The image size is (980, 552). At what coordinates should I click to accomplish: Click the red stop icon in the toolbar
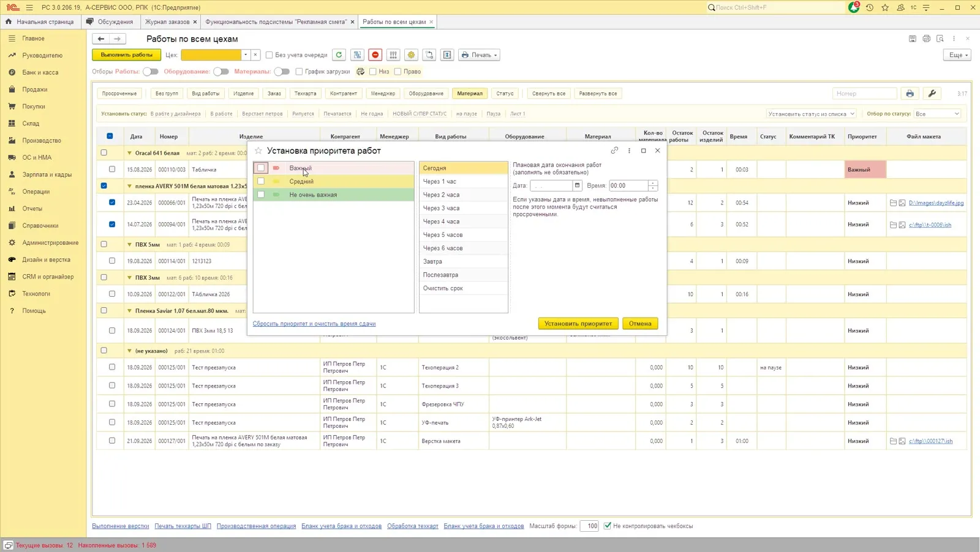[x=375, y=55]
